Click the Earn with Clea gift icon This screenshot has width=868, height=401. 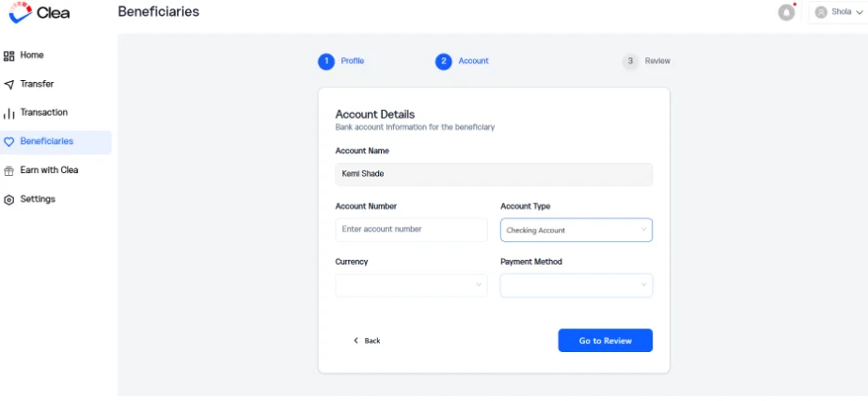[x=8, y=170]
